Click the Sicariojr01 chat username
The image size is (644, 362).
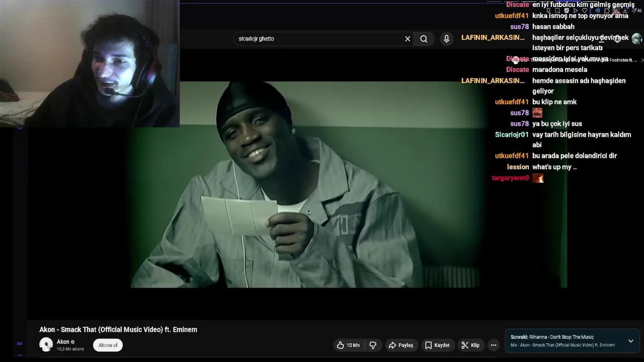click(x=512, y=134)
